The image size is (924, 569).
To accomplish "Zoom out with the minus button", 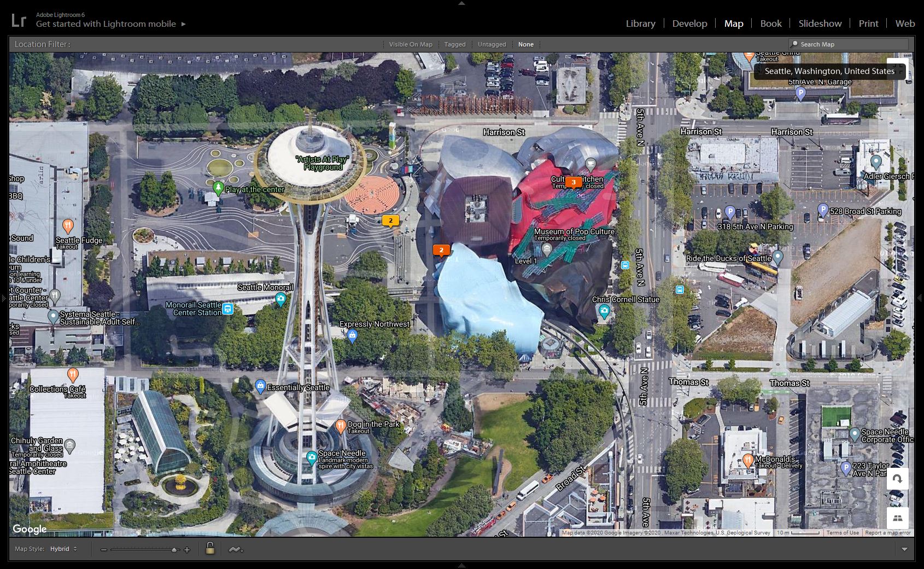I will tap(103, 549).
